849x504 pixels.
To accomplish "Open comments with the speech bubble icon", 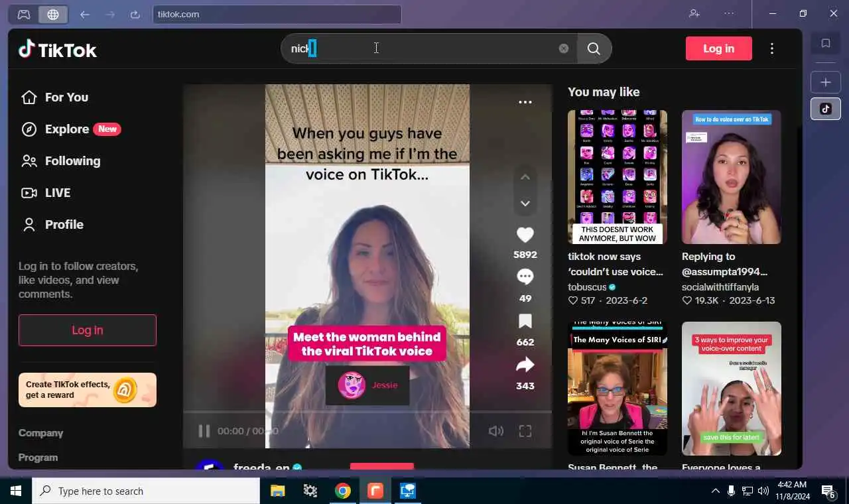I will (x=525, y=277).
